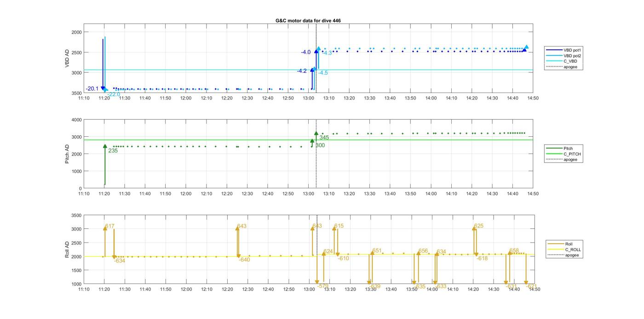Click the -640 roll move label
Screen dimensions: 644x319
point(245,260)
